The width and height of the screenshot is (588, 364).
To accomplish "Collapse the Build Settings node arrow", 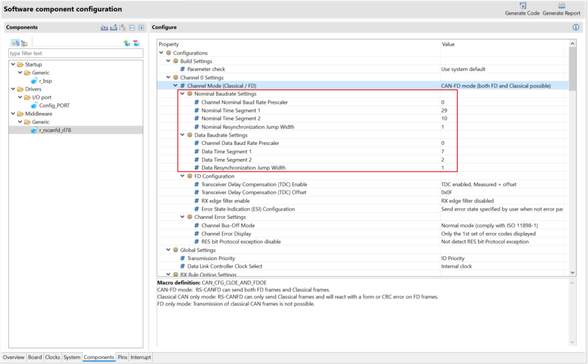I will [168, 61].
